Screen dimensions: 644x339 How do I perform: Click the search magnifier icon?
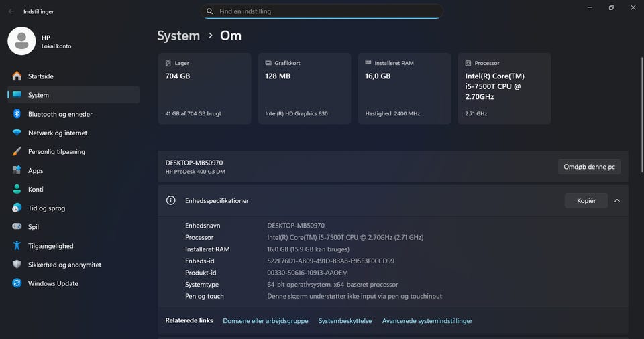(x=209, y=11)
